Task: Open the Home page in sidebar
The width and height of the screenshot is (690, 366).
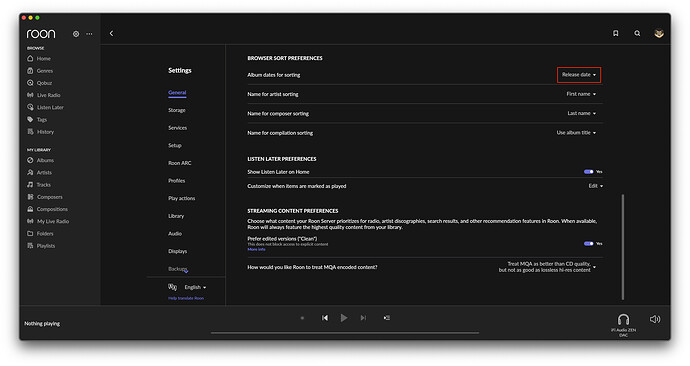Action: [x=39, y=59]
